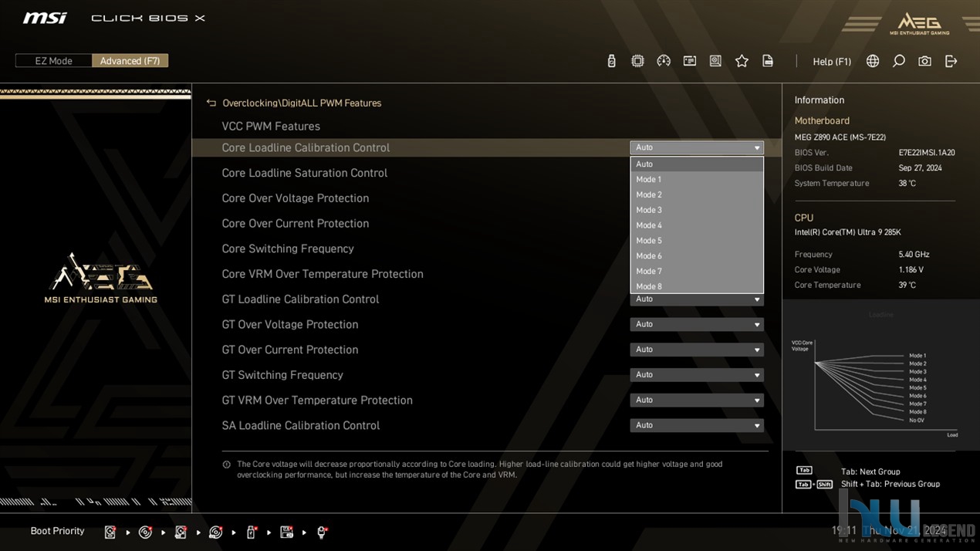Choose Mode 3 in the loadline list
Image resolution: width=980 pixels, height=551 pixels.
click(x=697, y=210)
